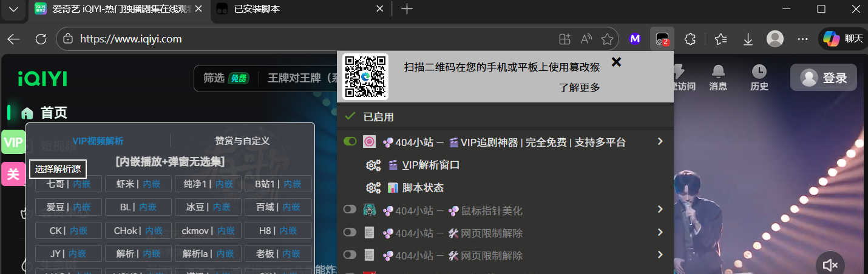This screenshot has width=868, height=274.
Task: Open the apps grid icon in address bar
Action: click(565, 39)
